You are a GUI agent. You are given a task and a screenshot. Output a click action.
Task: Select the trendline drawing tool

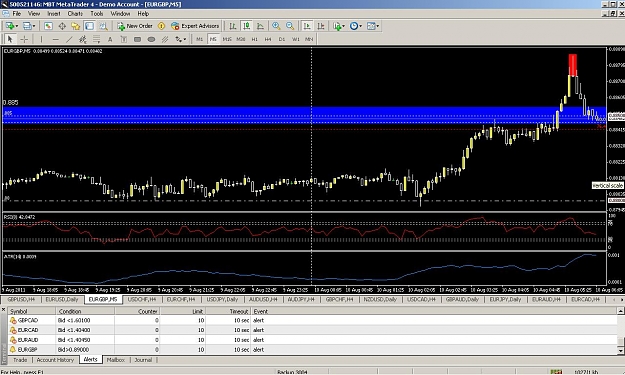(69, 39)
